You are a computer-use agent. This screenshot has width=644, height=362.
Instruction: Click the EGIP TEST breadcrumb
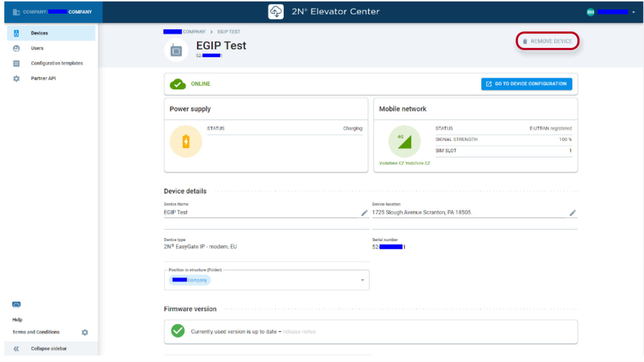coord(229,32)
